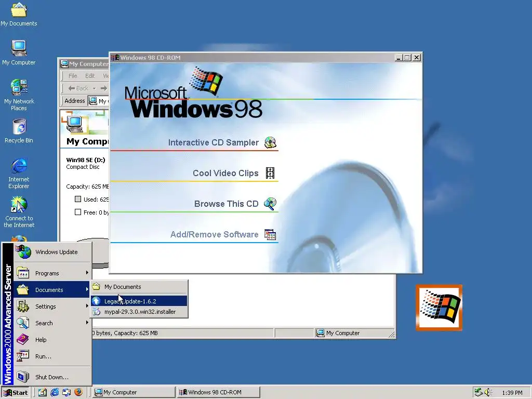Click the large My Computer header icon
Image resolution: width=532 pixels, height=399 pixels.
[75, 124]
